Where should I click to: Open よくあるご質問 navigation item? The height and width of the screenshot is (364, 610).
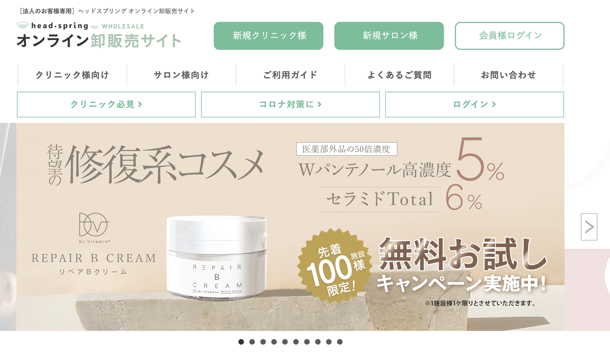pyautogui.click(x=400, y=75)
